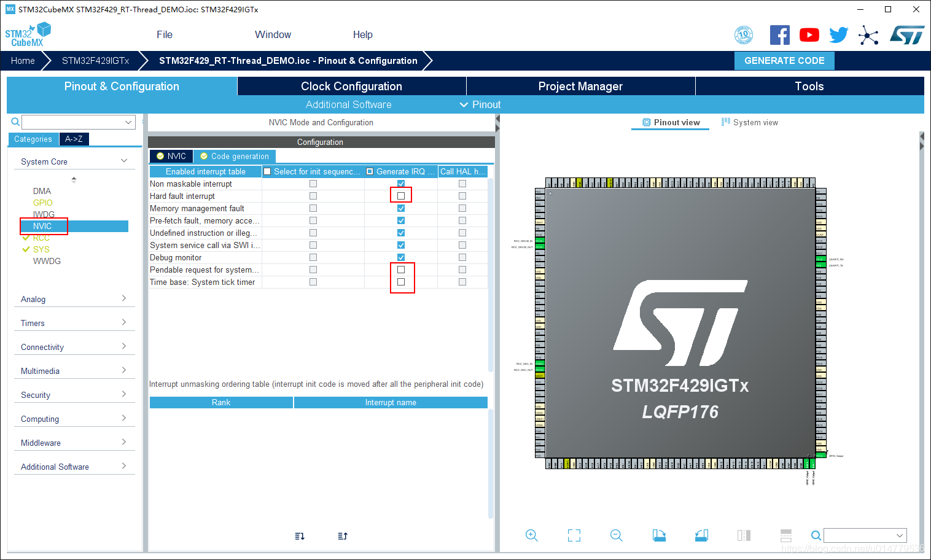The height and width of the screenshot is (560, 931).
Task: Uncheck Generate IRQ for System service call
Action: pos(401,245)
